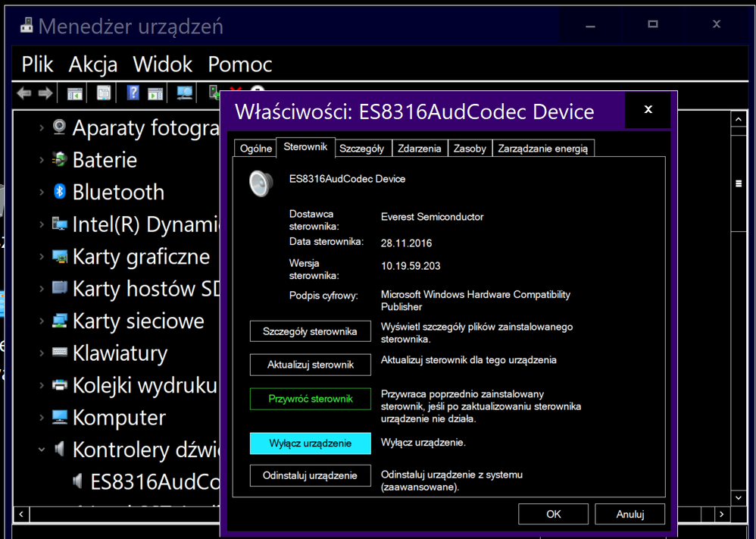Cancel the dialog with Anuluj

tap(629, 515)
